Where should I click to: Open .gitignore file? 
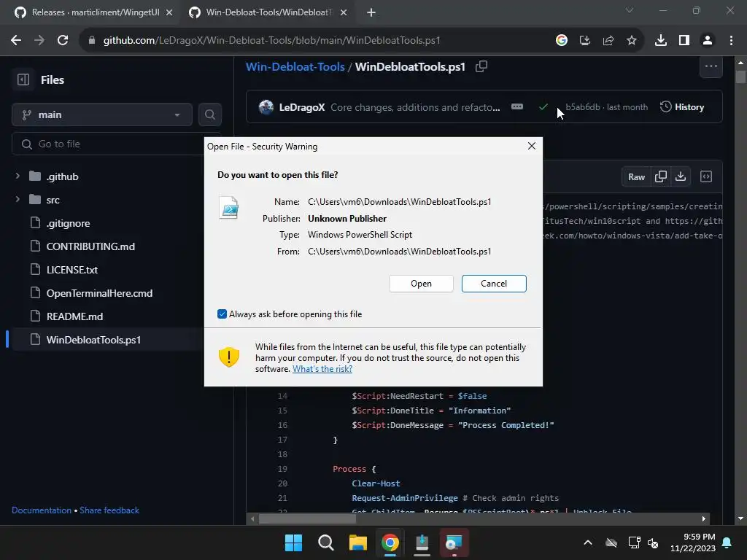(x=68, y=223)
